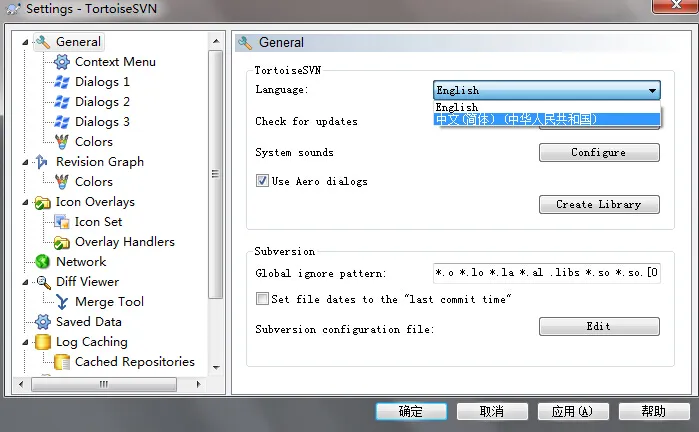This screenshot has height=432, width=699.
Task: Click the Network globe icon
Action: click(43, 262)
